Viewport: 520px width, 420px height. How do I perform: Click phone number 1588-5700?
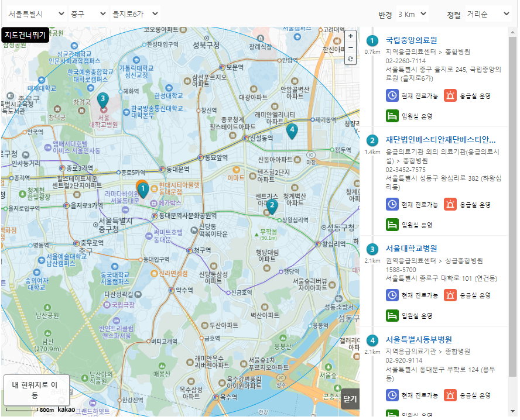pyautogui.click(x=401, y=270)
